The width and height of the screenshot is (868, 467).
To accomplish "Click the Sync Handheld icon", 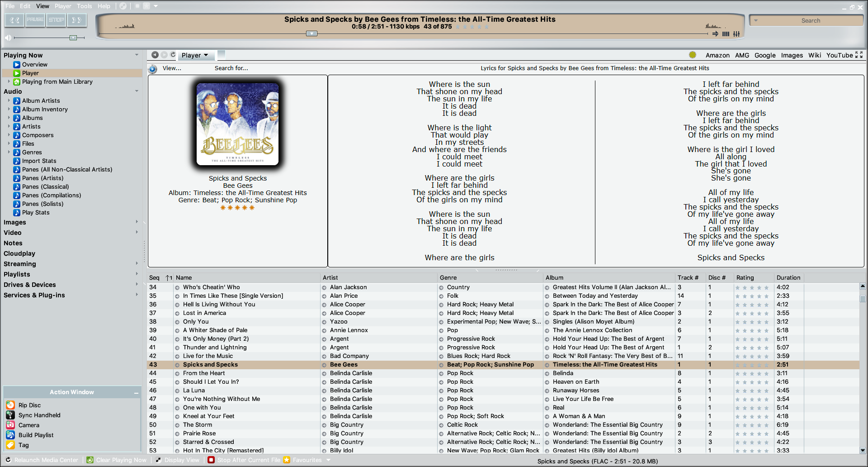I will 10,415.
